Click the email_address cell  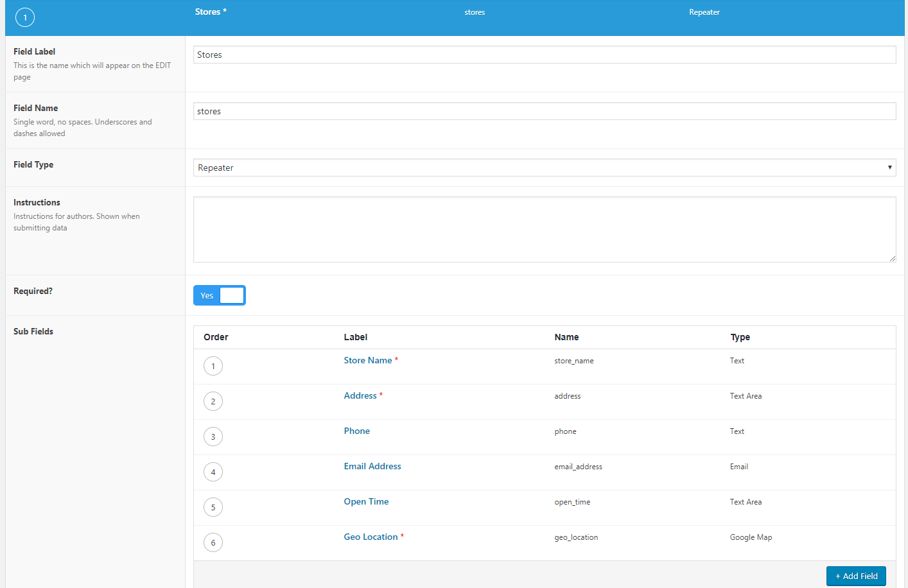579,467
